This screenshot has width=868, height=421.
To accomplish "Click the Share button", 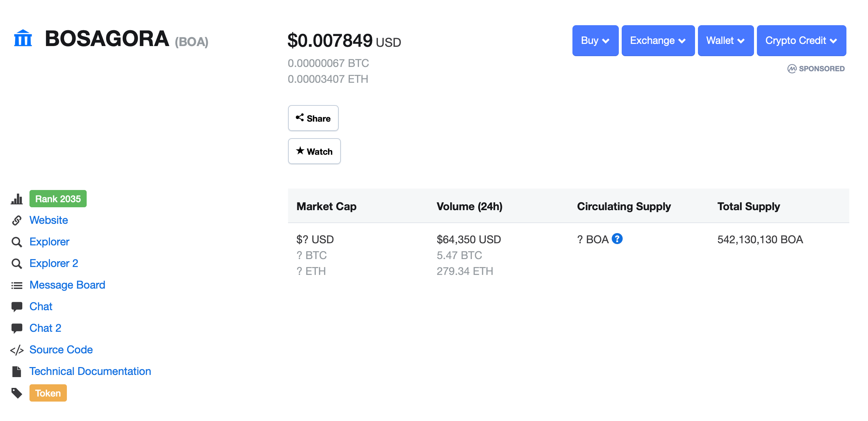I will [313, 118].
